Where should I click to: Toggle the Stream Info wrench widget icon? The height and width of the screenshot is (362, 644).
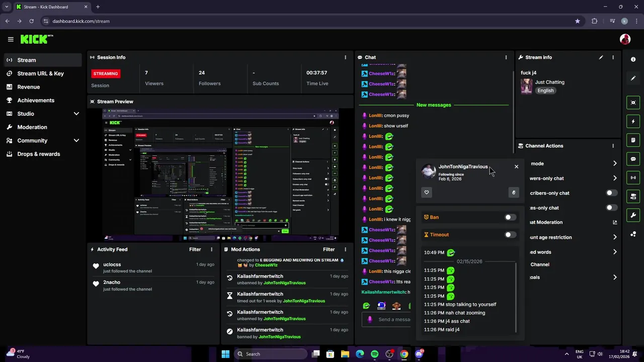[633, 215]
